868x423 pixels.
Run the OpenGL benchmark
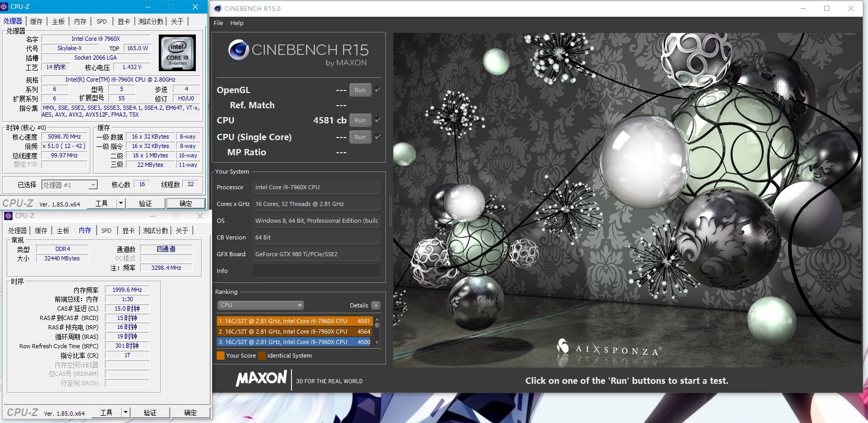coord(360,90)
